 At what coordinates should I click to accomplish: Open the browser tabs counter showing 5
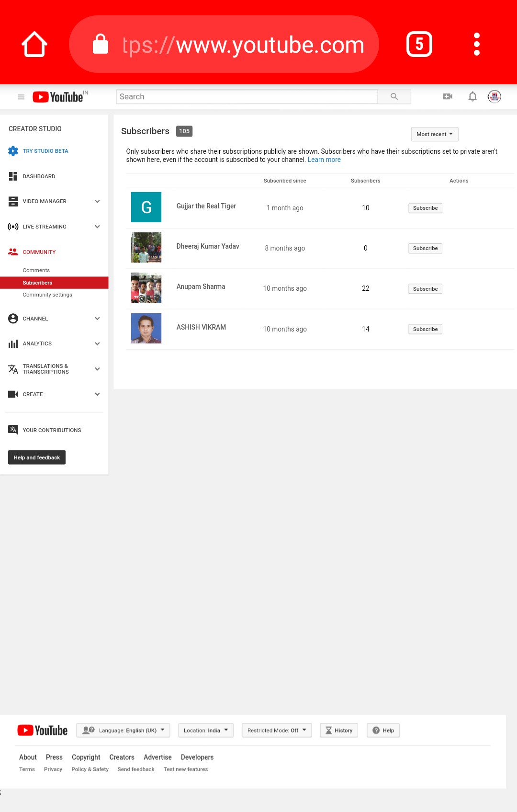[419, 44]
